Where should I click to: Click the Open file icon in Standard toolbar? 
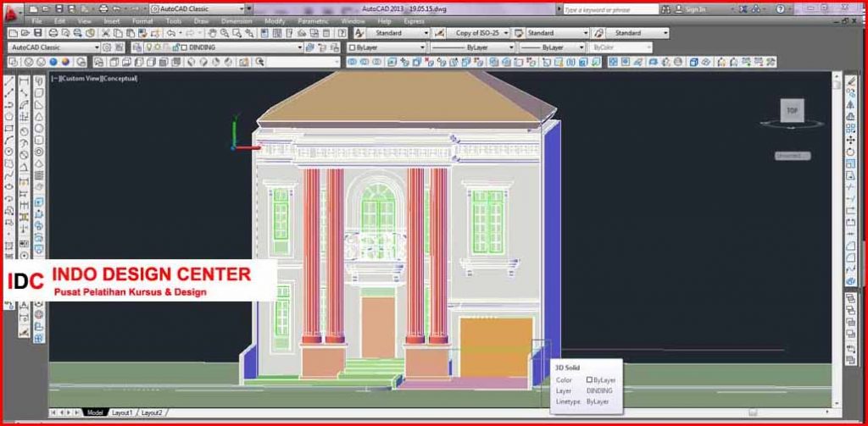[25, 33]
